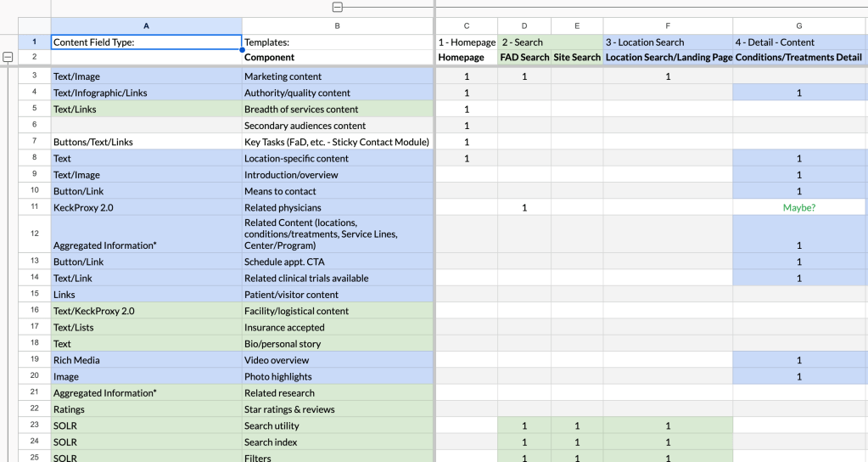
Task: Click column G header
Action: [798, 25]
